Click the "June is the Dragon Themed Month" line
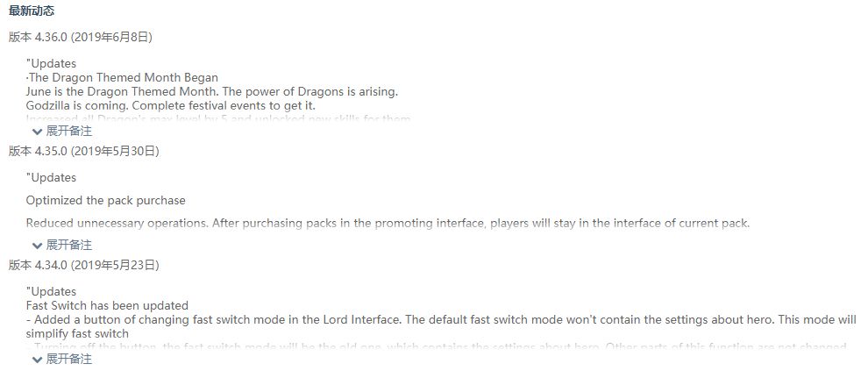 [x=212, y=91]
